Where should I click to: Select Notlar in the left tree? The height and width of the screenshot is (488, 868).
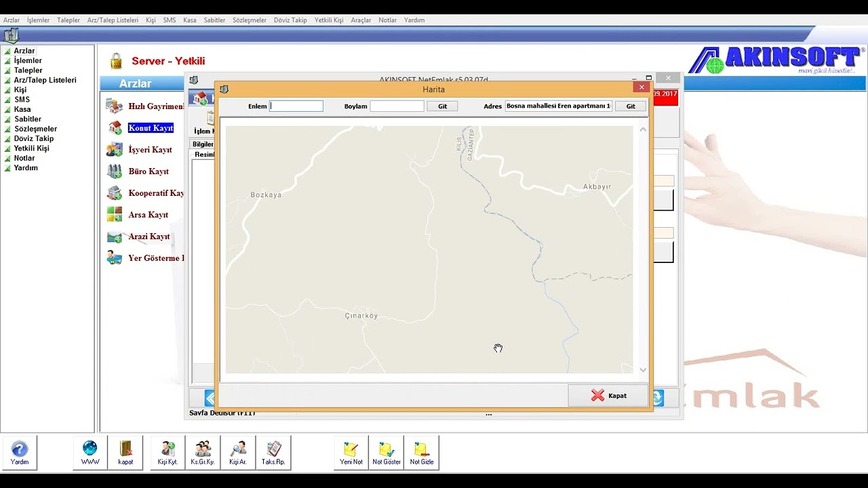point(24,158)
